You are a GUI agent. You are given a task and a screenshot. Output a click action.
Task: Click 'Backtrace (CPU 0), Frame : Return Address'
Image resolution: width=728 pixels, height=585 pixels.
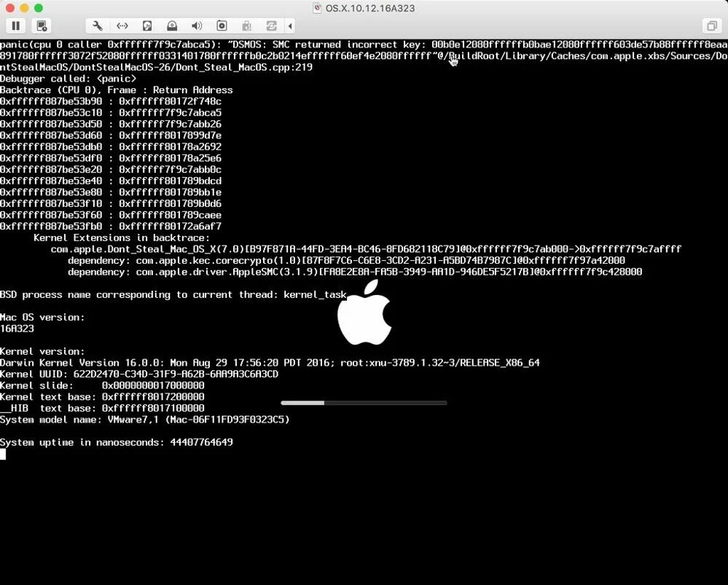click(x=116, y=90)
